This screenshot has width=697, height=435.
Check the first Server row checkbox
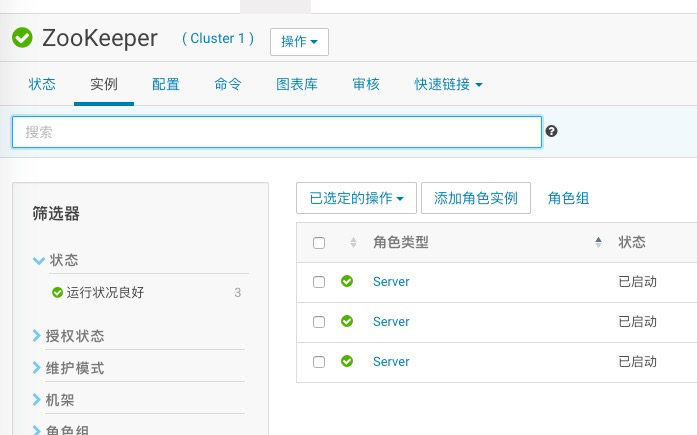coord(319,282)
